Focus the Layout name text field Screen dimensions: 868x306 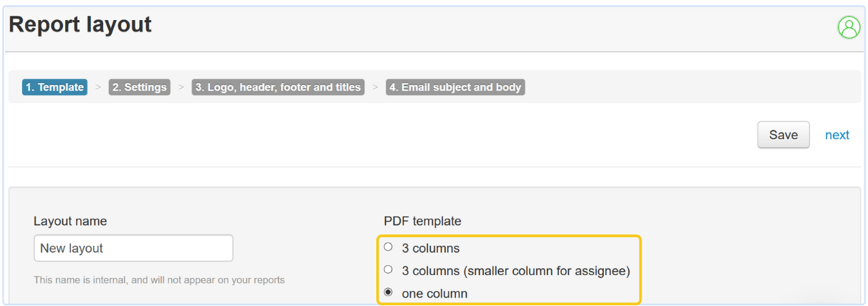tap(133, 248)
